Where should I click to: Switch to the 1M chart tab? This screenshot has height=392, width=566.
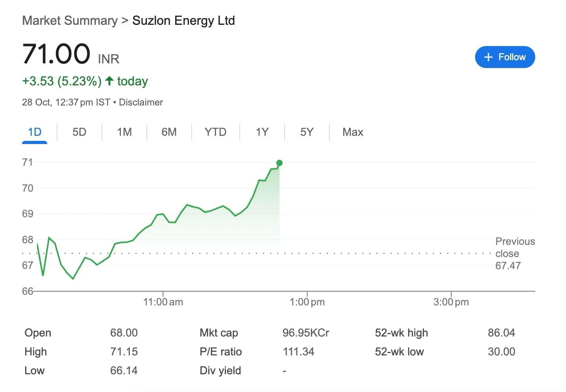124,132
